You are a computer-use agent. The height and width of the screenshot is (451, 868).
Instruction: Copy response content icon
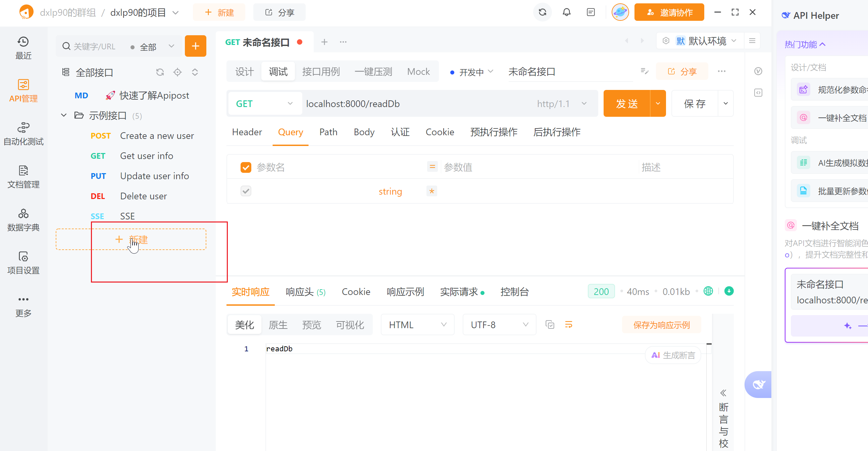pos(550,324)
